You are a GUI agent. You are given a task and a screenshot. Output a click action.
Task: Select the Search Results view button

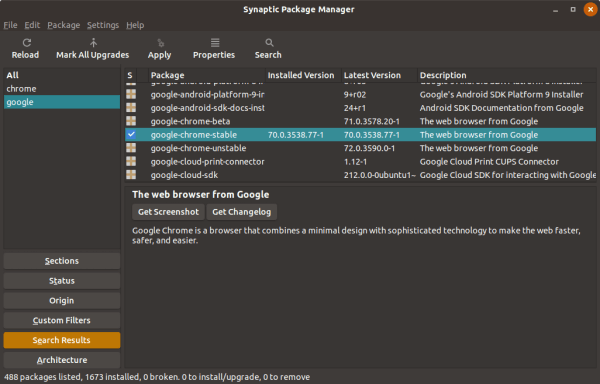tap(62, 340)
